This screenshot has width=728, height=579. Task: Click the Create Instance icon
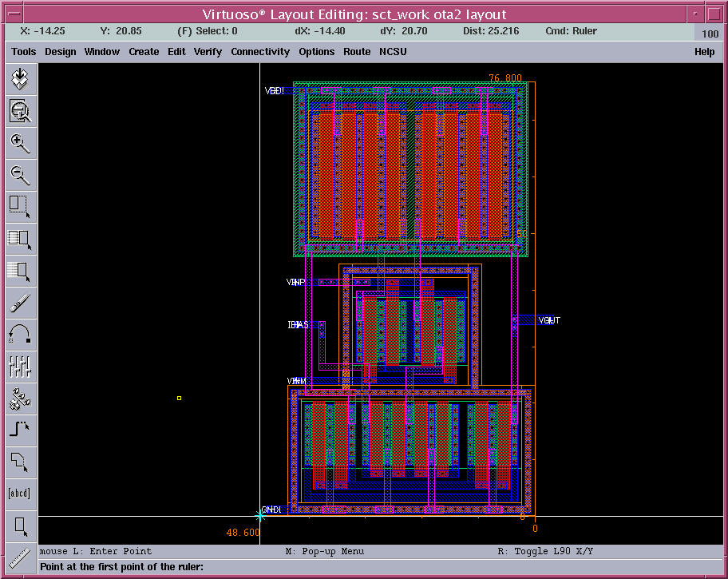click(x=21, y=399)
